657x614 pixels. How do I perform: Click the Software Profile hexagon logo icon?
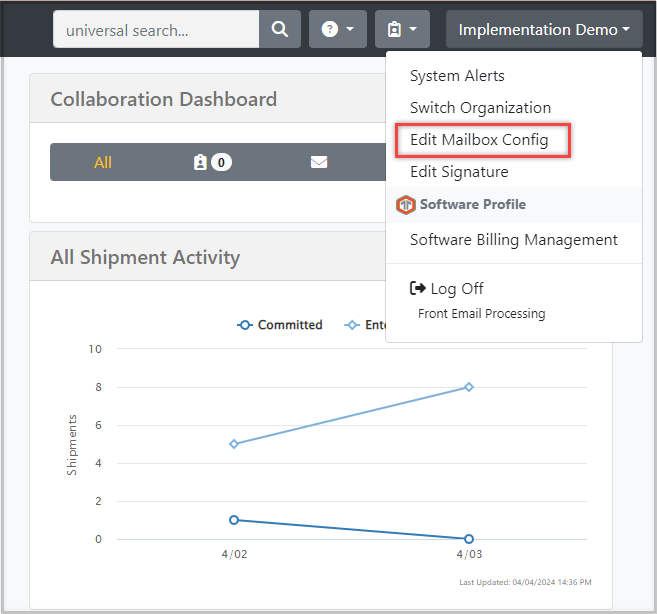pyautogui.click(x=405, y=205)
